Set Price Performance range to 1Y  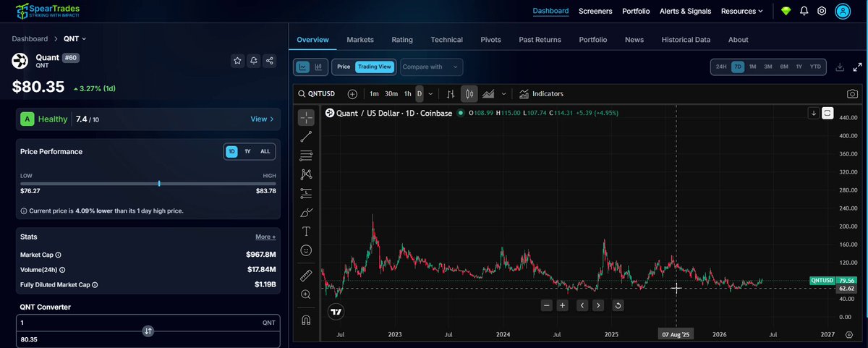247,151
